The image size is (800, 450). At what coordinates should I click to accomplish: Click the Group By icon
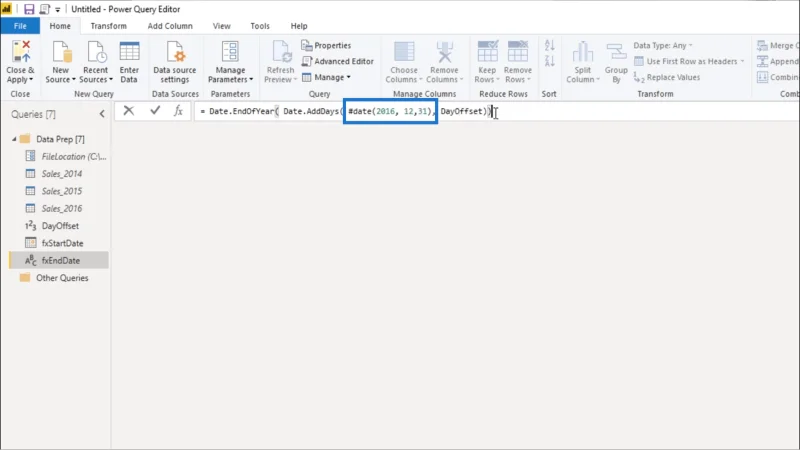pos(616,52)
